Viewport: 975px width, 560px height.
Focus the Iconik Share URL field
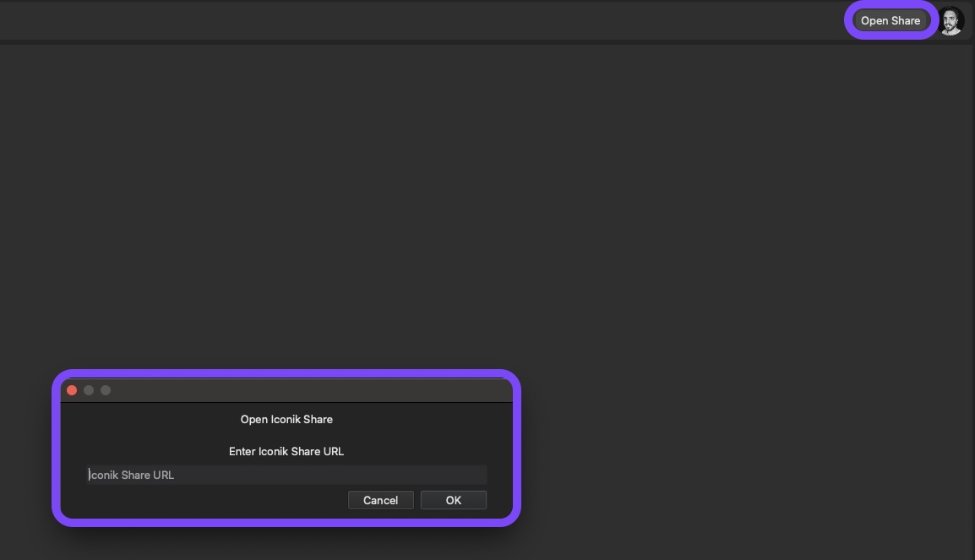(287, 475)
